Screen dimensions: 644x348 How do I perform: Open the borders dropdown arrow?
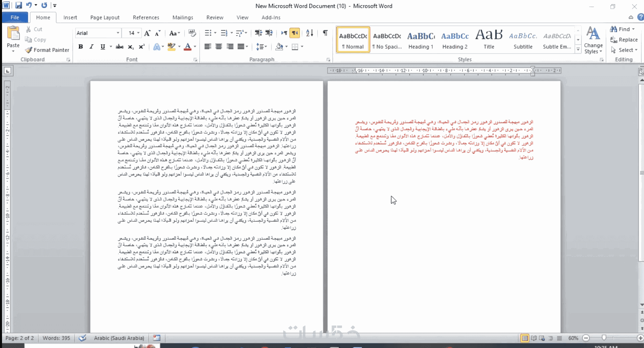pyautogui.click(x=302, y=47)
